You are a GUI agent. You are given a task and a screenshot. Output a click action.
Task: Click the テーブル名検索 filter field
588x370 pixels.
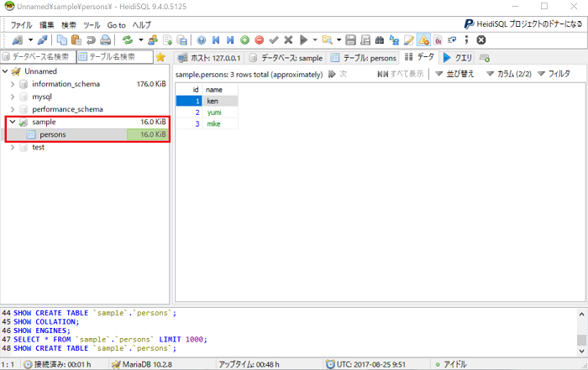tap(115, 57)
